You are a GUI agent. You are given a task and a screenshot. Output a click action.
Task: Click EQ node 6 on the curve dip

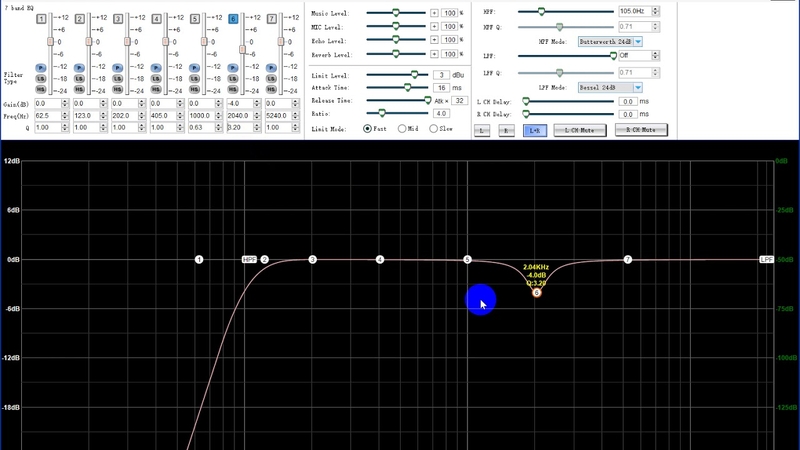tap(536, 293)
